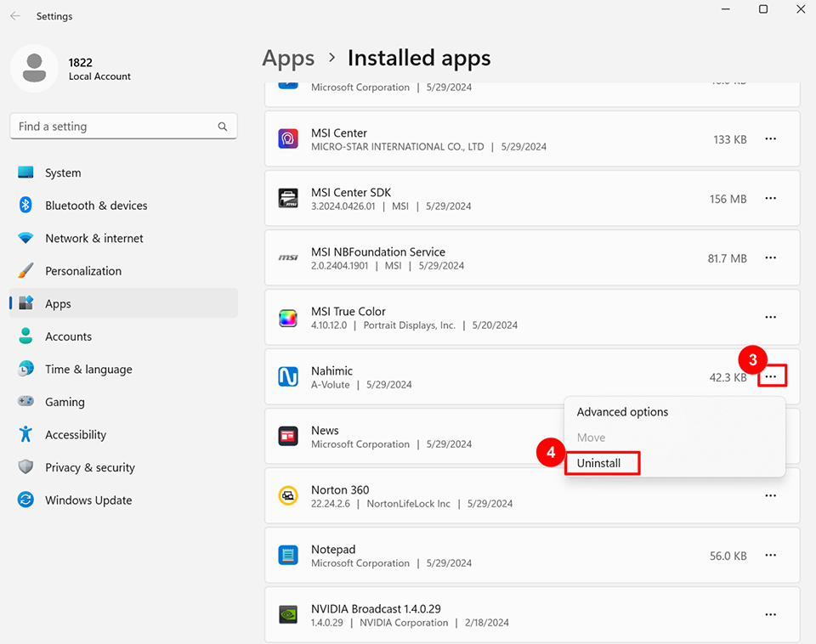816x644 pixels.
Task: Open more options for MSI NBFoundation Service
Action: (x=771, y=257)
